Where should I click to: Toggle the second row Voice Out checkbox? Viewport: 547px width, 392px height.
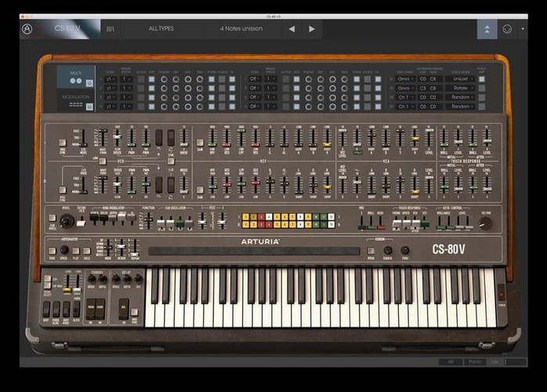click(482, 88)
